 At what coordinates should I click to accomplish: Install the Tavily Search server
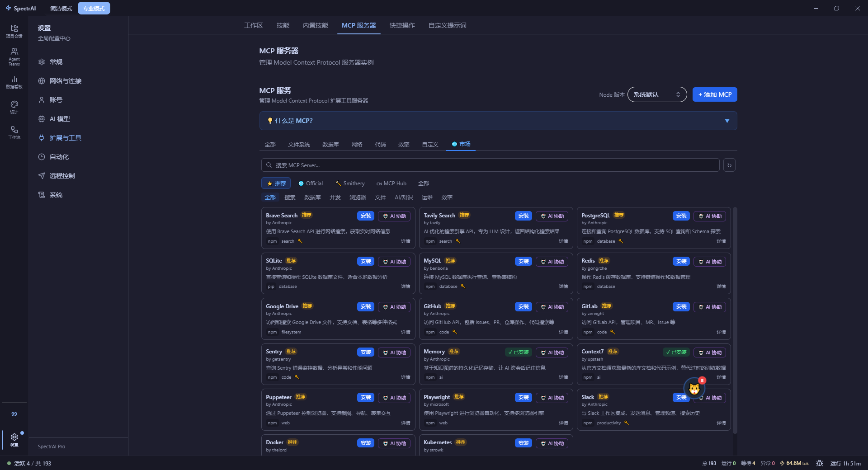[524, 216]
